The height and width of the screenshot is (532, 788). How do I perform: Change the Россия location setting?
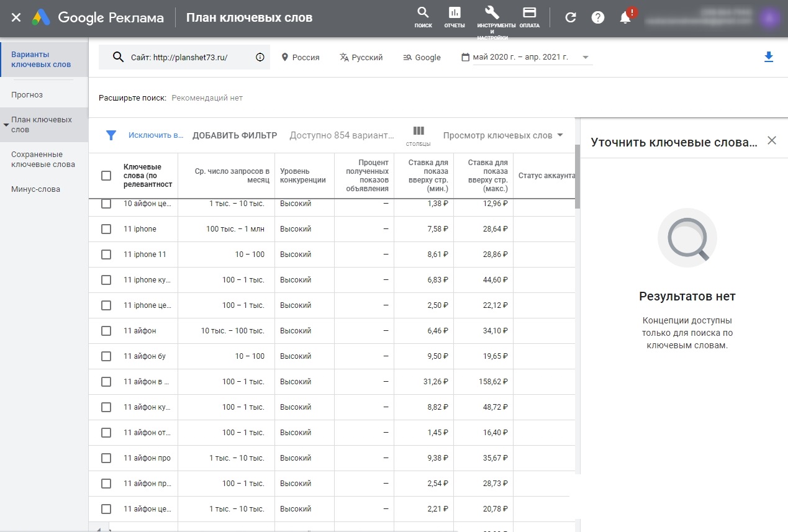coord(301,57)
